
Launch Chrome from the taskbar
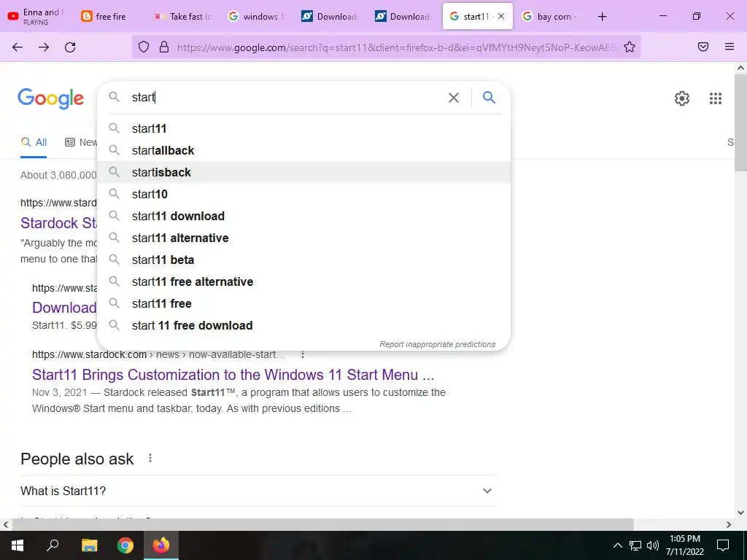[x=125, y=545]
